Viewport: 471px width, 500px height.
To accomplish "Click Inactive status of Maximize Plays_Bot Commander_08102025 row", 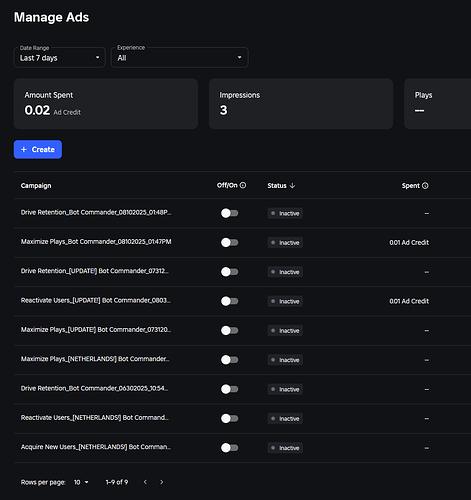I will (x=285, y=243).
